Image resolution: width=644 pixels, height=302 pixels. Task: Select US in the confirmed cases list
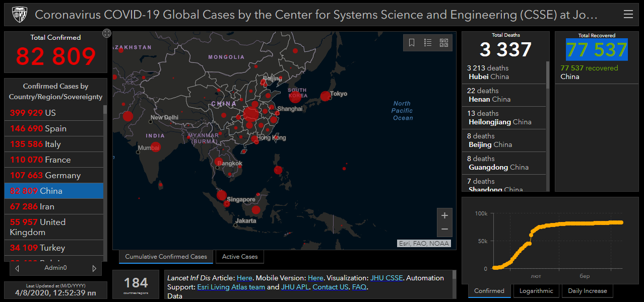point(54,113)
